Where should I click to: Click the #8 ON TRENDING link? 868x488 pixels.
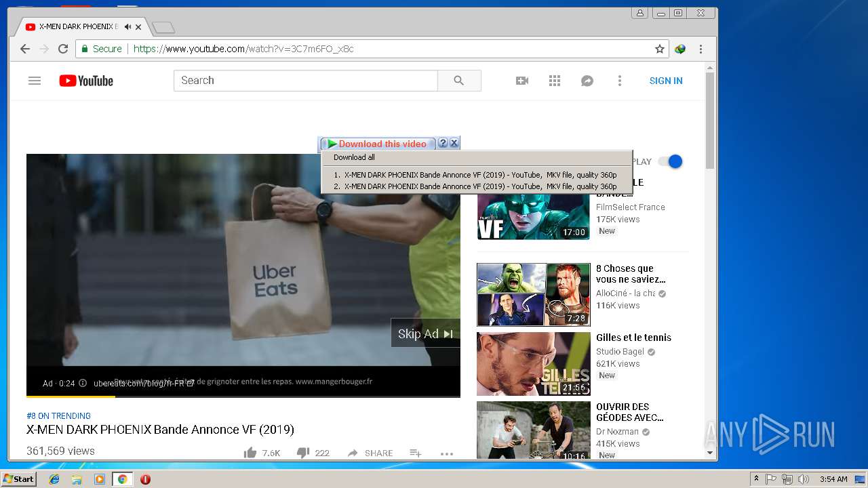(x=58, y=416)
